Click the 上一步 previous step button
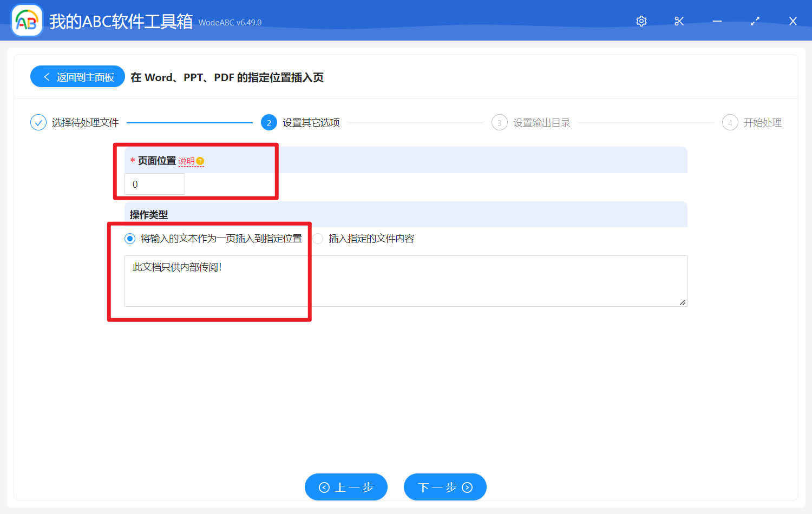This screenshot has width=812, height=514. [346, 487]
